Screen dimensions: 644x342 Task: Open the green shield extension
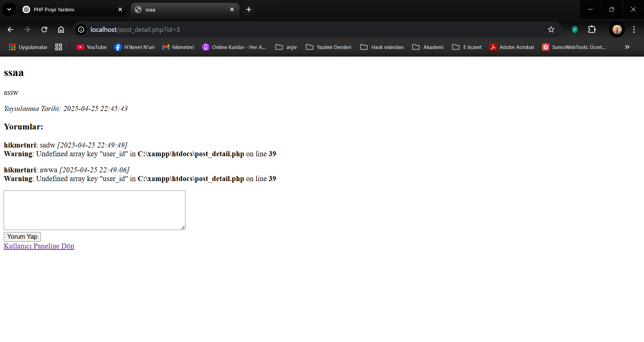pyautogui.click(x=575, y=30)
